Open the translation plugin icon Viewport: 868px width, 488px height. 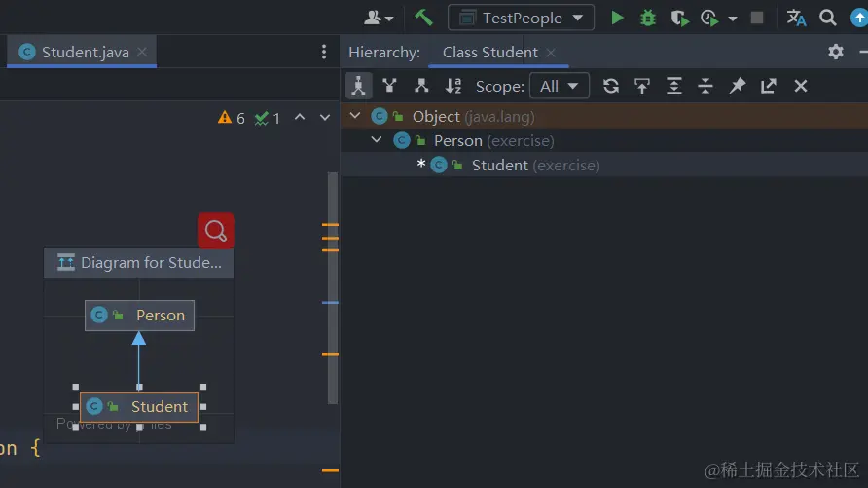pyautogui.click(x=796, y=18)
